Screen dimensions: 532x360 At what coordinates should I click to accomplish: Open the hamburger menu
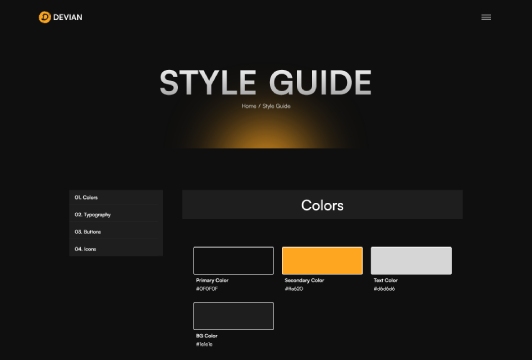coord(486,17)
